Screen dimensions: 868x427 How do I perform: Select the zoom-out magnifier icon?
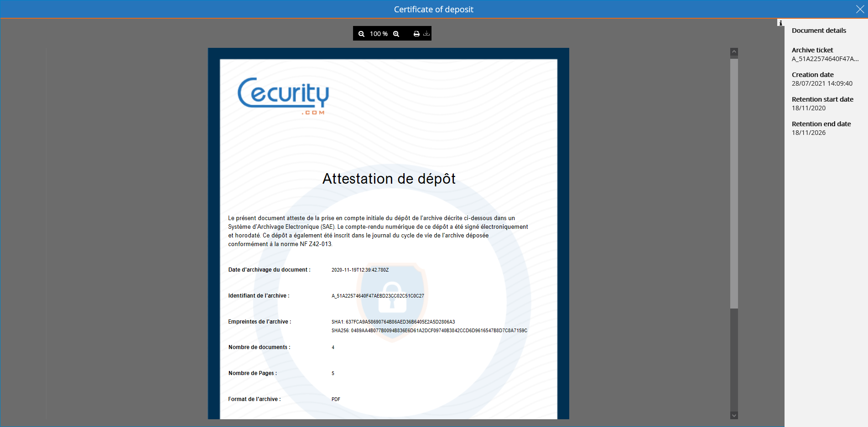[x=361, y=33]
